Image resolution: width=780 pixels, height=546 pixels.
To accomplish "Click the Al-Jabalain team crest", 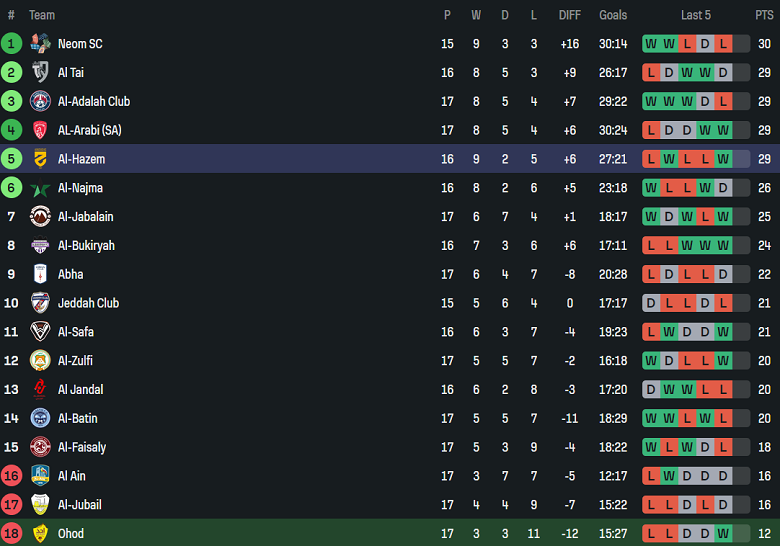I will point(40,216).
